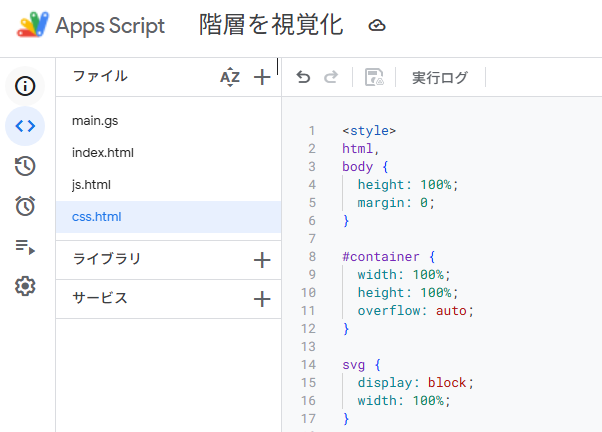Open Project Settings gear icon
602x432 pixels.
pyautogui.click(x=26, y=287)
